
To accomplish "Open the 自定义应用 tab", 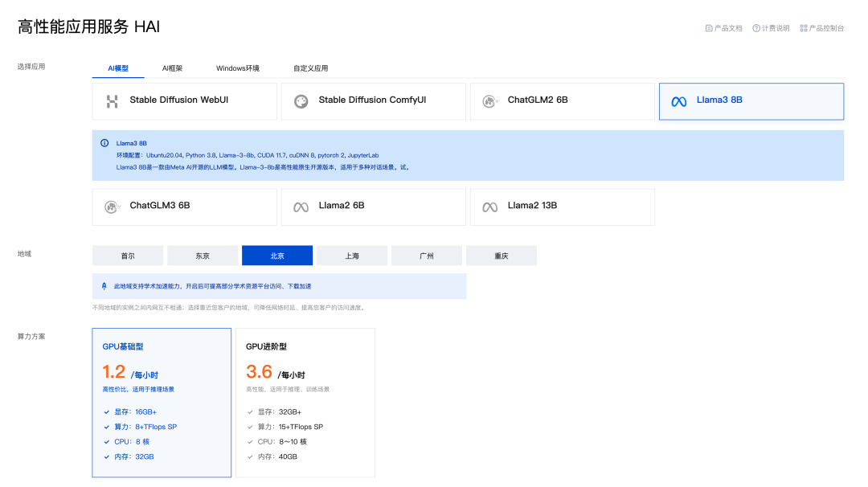I will pos(310,68).
